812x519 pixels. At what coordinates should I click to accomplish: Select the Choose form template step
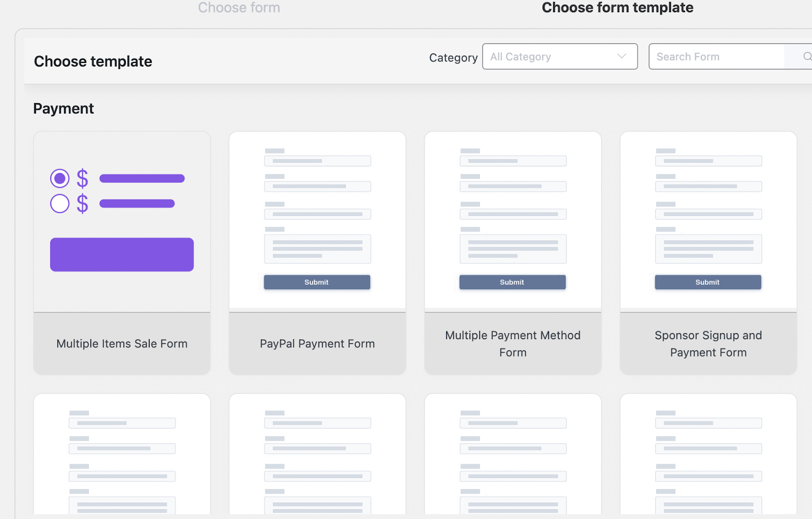coord(618,8)
